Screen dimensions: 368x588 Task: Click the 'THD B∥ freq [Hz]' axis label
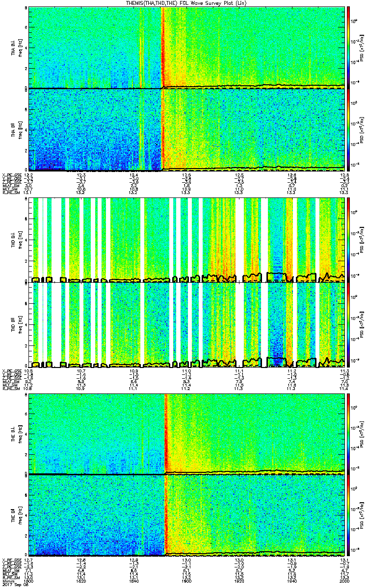[x=16, y=325]
